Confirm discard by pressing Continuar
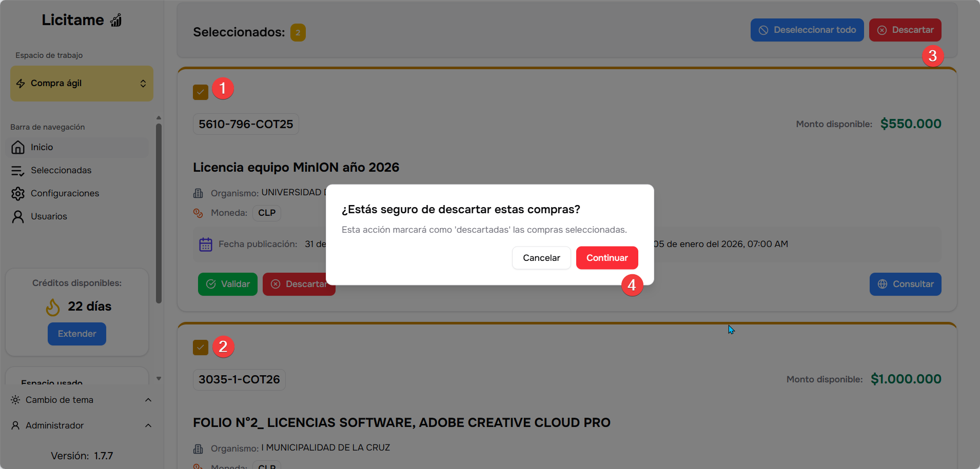This screenshot has height=469, width=980. coord(607,258)
